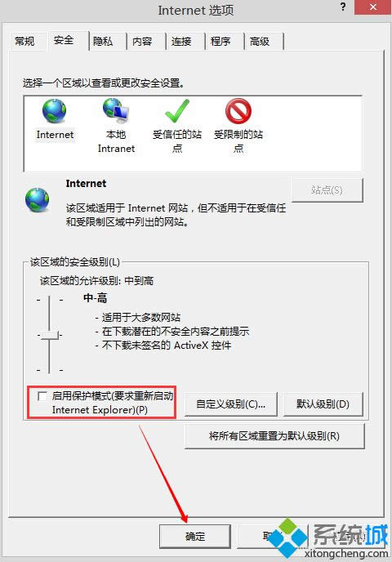The image size is (392, 562).
Task: Click 将所有区域重置为默认级别(R) button
Action: pos(274,436)
